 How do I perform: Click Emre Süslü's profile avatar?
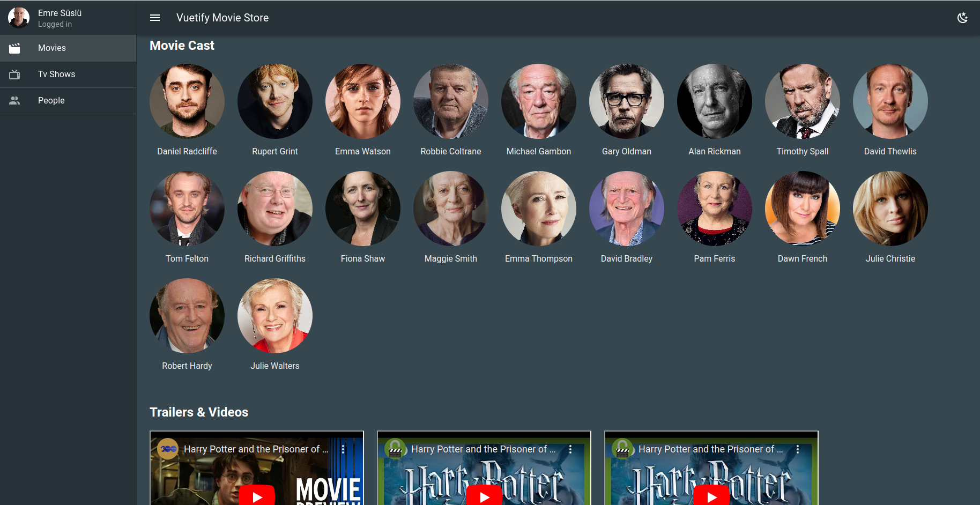pyautogui.click(x=19, y=17)
